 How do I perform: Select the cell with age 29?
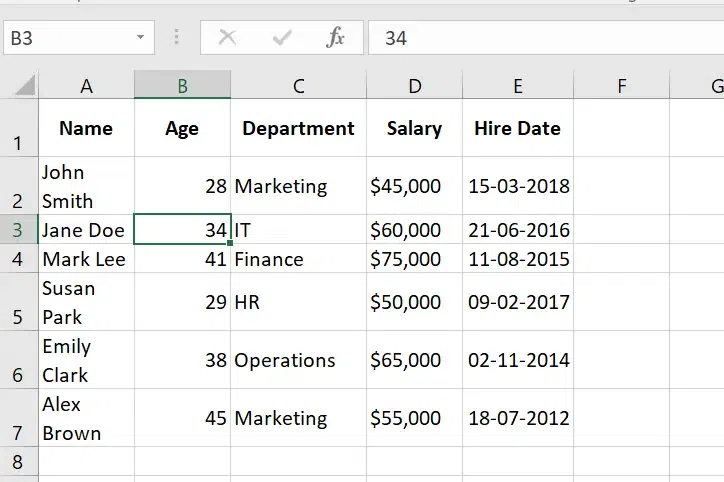182,302
